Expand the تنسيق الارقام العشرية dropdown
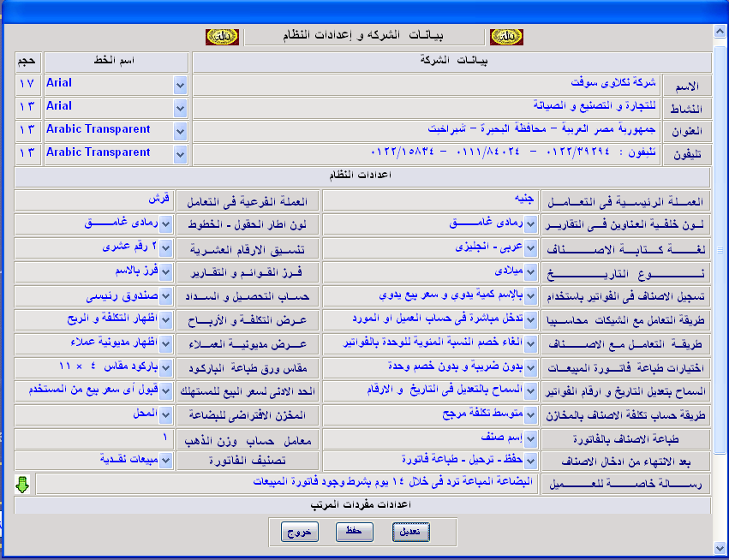 pos(167,247)
